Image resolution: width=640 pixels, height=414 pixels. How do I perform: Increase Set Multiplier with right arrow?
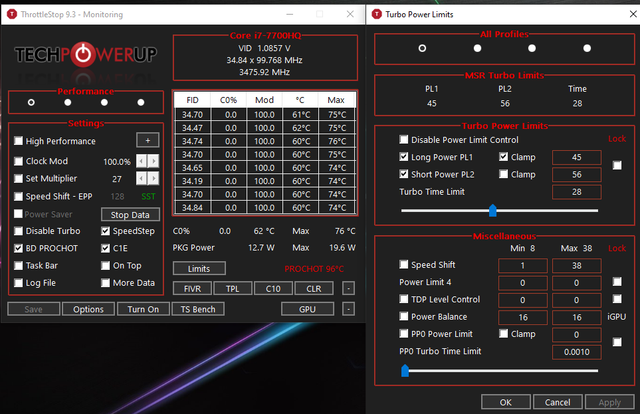pyautogui.click(x=153, y=178)
